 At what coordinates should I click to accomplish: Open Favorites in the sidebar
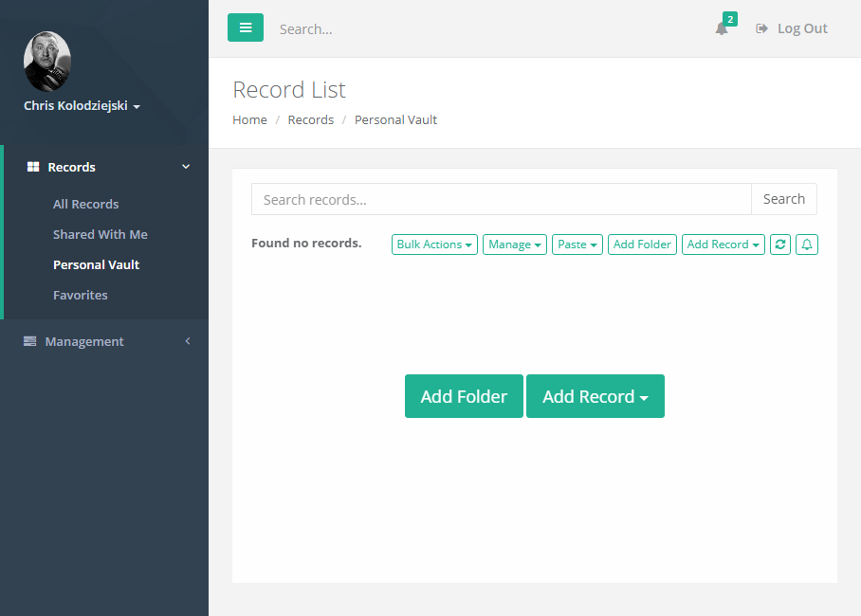point(80,295)
